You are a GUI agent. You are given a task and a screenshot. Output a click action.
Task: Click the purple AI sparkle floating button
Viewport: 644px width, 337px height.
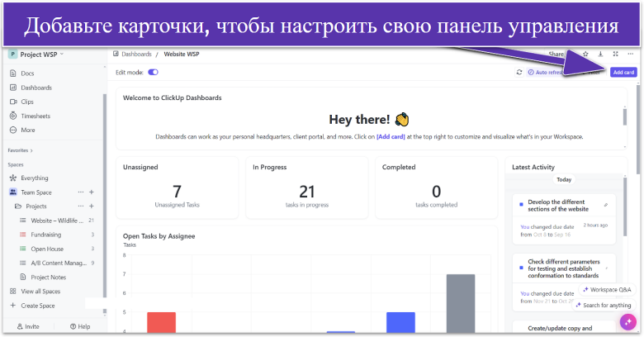click(x=628, y=322)
